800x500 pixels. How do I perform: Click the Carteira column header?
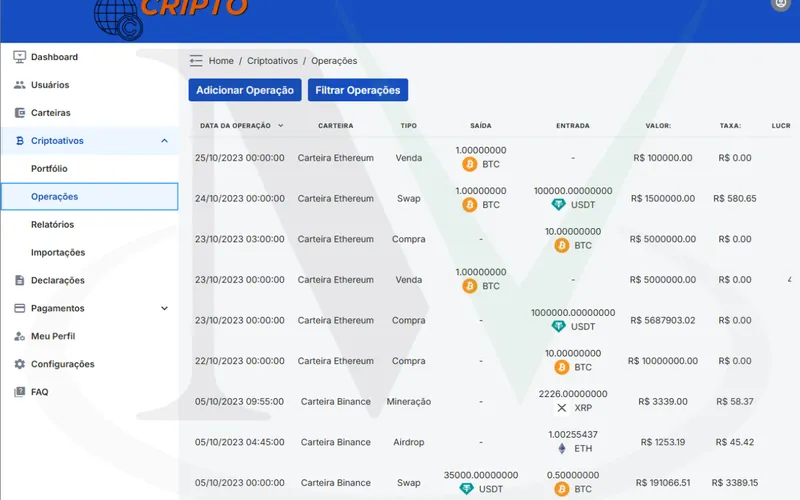tap(336, 126)
